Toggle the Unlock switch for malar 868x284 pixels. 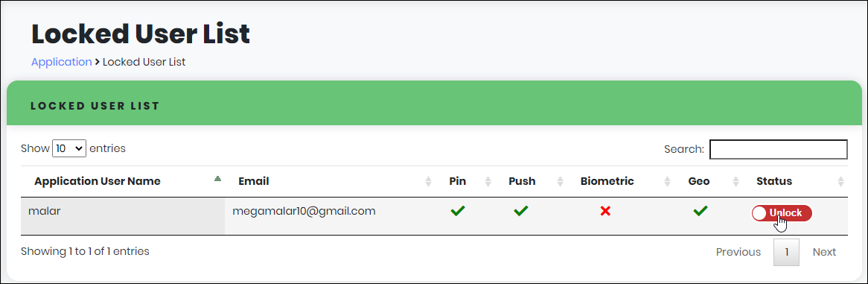click(x=782, y=213)
